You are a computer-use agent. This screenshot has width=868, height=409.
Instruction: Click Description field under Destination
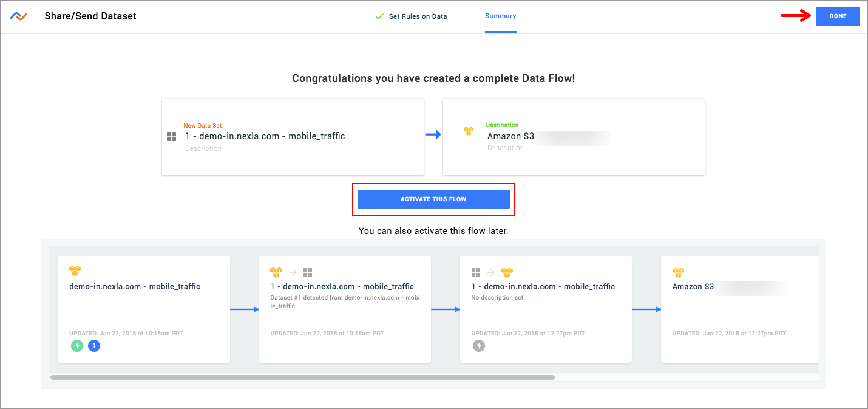pos(506,148)
